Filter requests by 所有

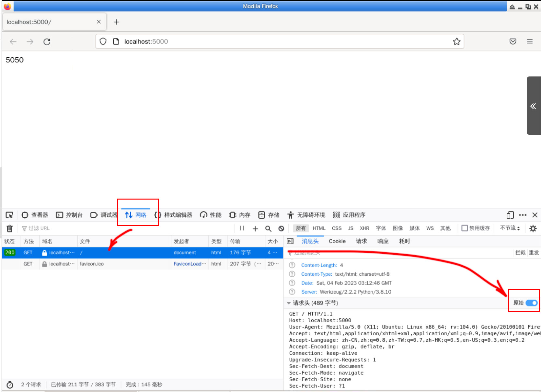301,228
